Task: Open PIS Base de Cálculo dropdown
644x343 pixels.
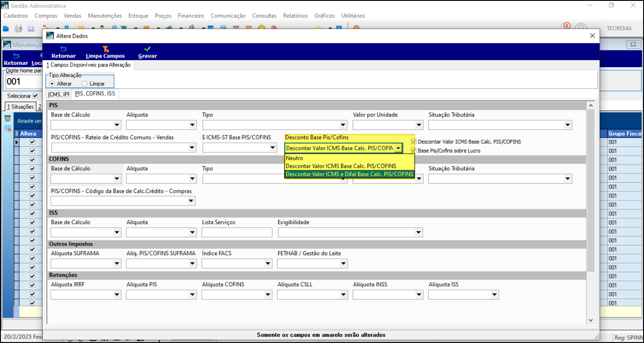Action: [x=117, y=125]
